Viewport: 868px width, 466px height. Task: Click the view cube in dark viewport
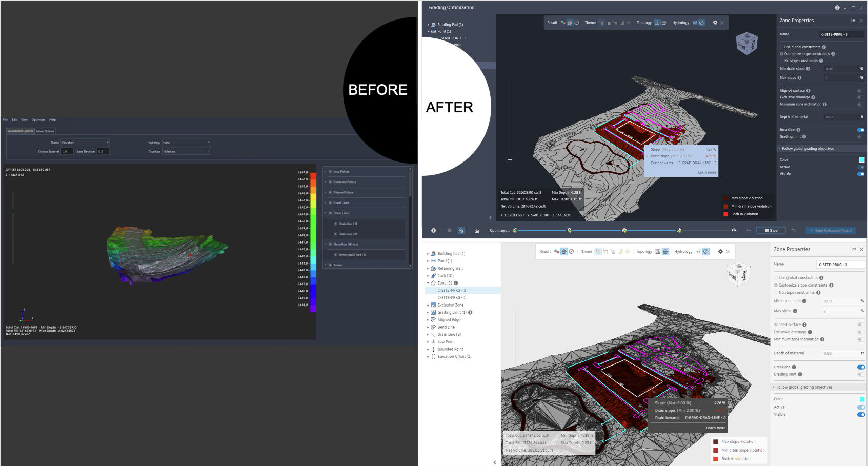(746, 44)
